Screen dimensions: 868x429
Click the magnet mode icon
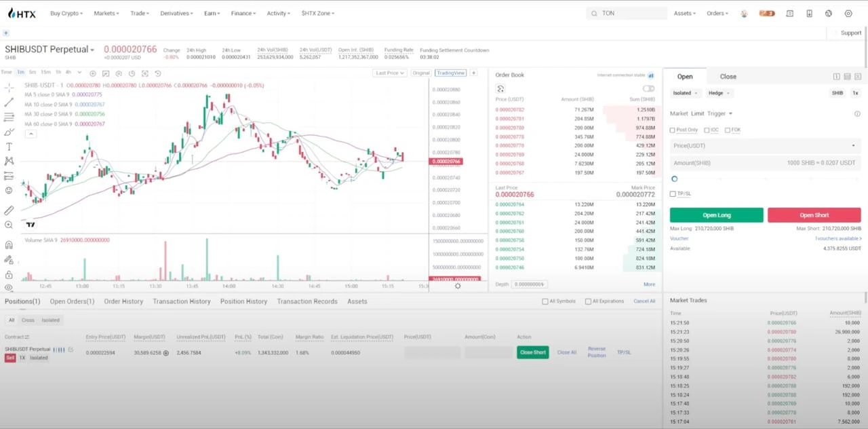click(9, 245)
